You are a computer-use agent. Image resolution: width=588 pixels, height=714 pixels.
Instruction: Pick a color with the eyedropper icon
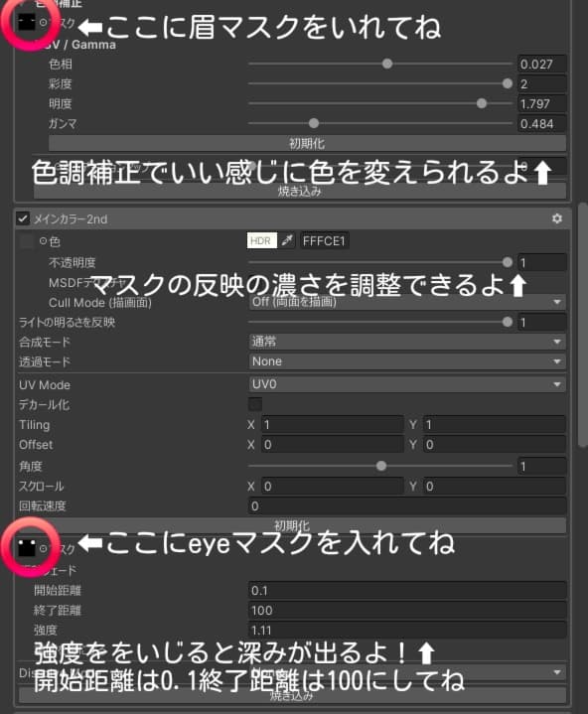(x=286, y=240)
